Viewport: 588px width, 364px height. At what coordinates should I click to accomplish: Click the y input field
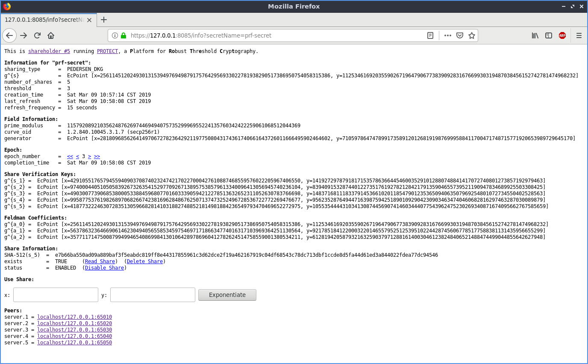pyautogui.click(x=153, y=295)
